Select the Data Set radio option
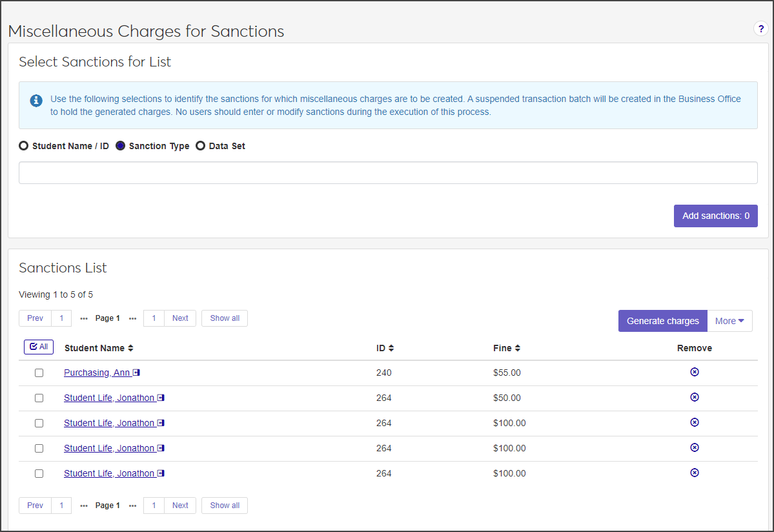 tap(201, 146)
